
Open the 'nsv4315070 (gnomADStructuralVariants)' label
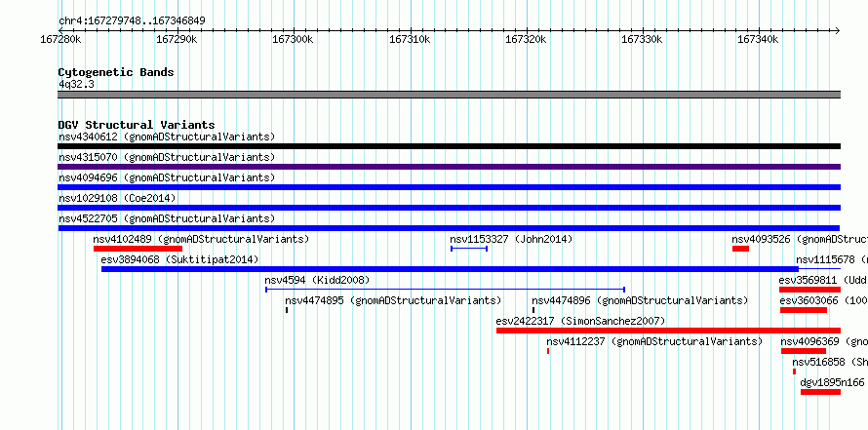tap(167, 157)
